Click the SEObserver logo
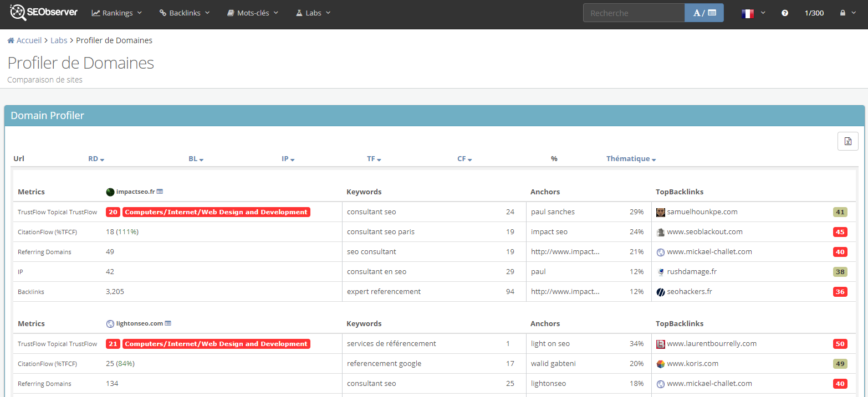Image resolution: width=868 pixels, height=397 pixels. (x=44, y=12)
